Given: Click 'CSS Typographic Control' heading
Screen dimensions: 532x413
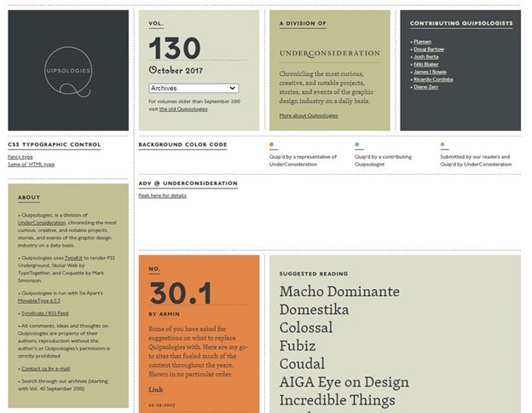Looking at the screenshot, I should 55,144.
